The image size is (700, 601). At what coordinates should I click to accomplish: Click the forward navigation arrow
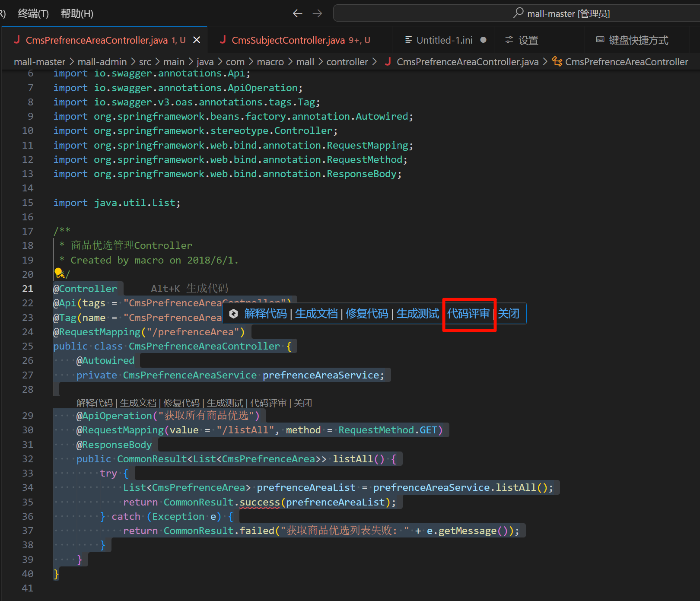click(318, 13)
